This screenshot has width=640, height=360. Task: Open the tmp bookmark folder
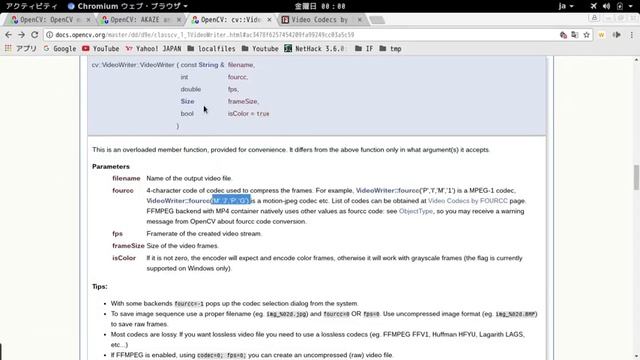point(391,49)
